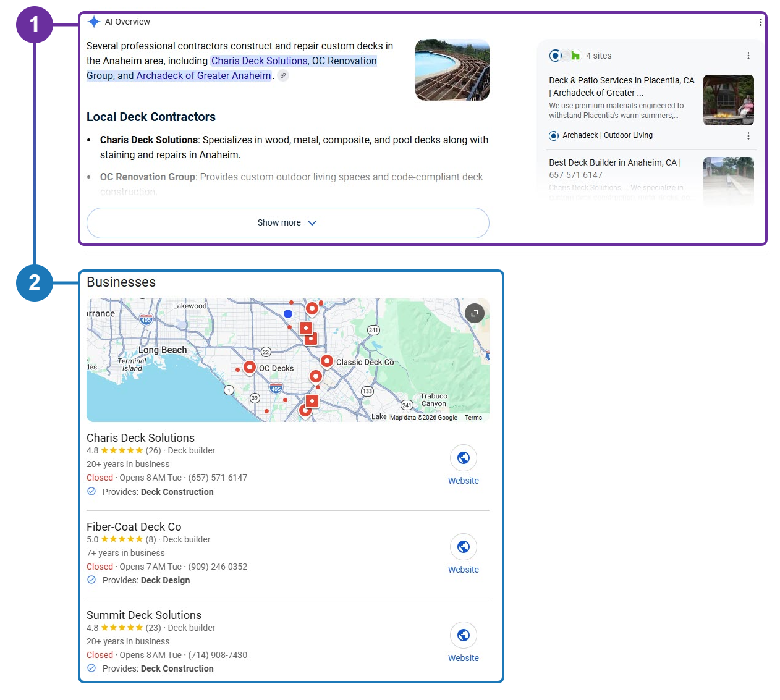Open options for the Archadeck source result
The height and width of the screenshot is (700, 780).
748,136
